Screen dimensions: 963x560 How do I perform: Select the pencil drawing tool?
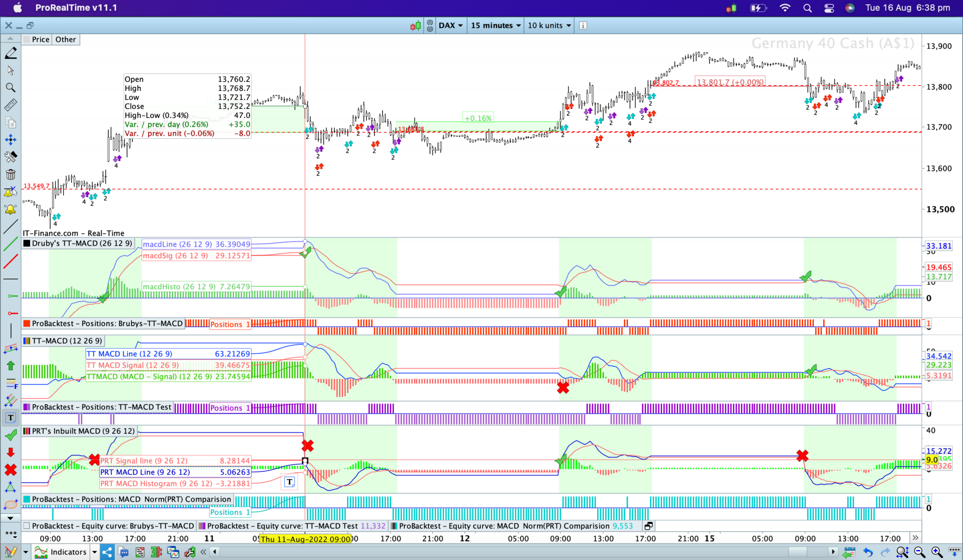pyautogui.click(x=10, y=53)
